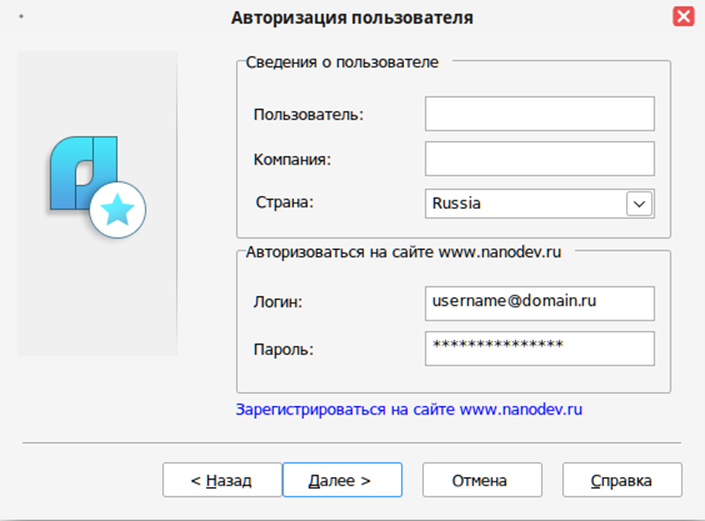Click the small dot icon in title bar
The image size is (705, 521).
21,17
